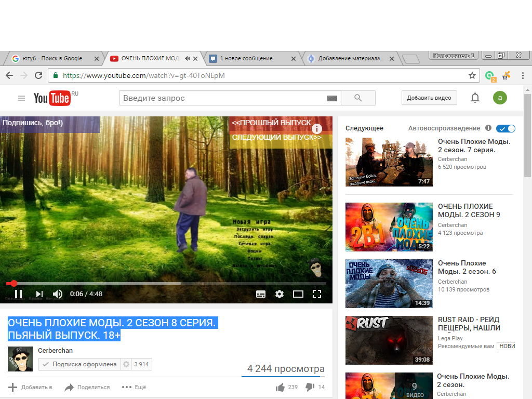The width and height of the screenshot is (532, 399).
Task: Click Добавить в button
Action: tap(30, 387)
